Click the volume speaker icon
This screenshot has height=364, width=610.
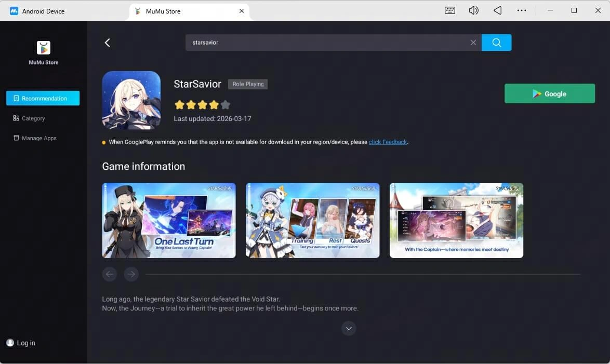pos(473,10)
